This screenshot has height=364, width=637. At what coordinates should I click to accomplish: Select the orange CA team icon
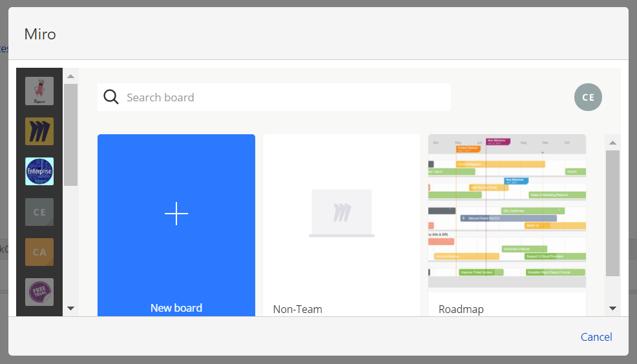pyautogui.click(x=39, y=252)
